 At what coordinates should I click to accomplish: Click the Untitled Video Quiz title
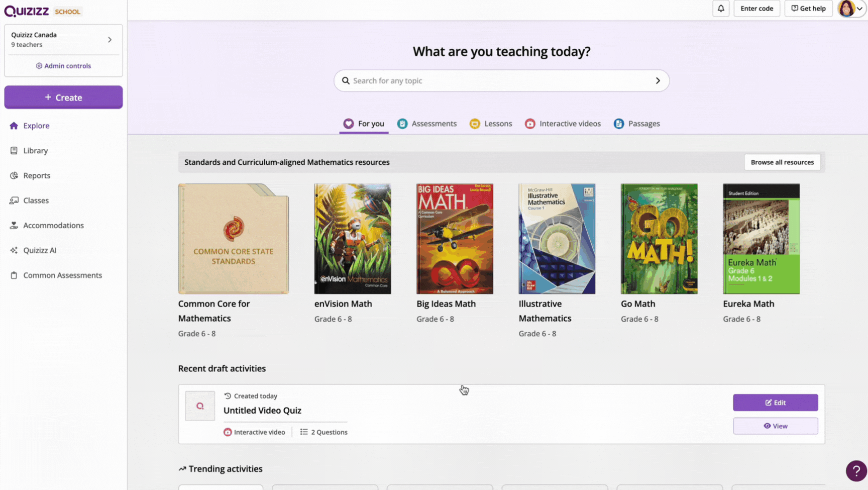(x=262, y=411)
